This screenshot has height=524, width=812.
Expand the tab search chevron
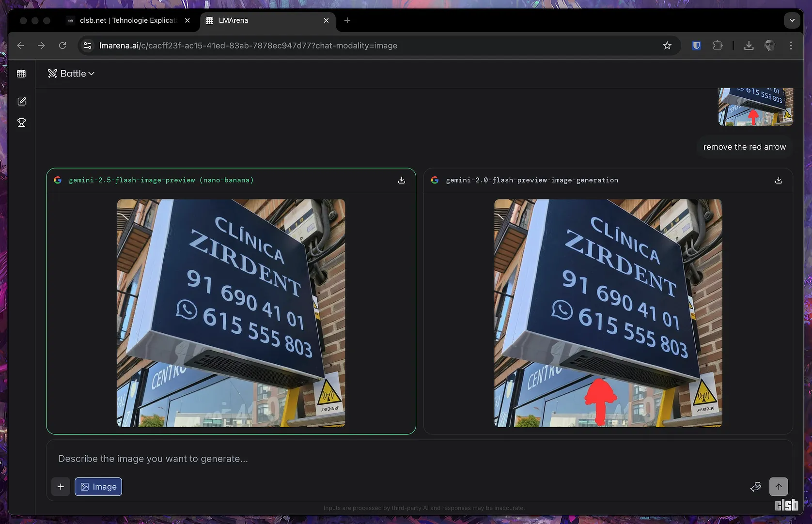pos(792,20)
